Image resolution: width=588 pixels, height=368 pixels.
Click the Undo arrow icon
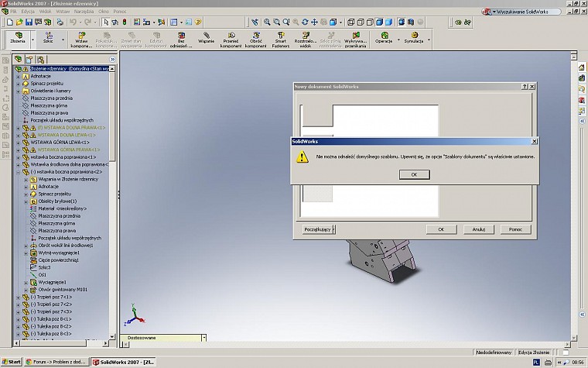[73, 22]
